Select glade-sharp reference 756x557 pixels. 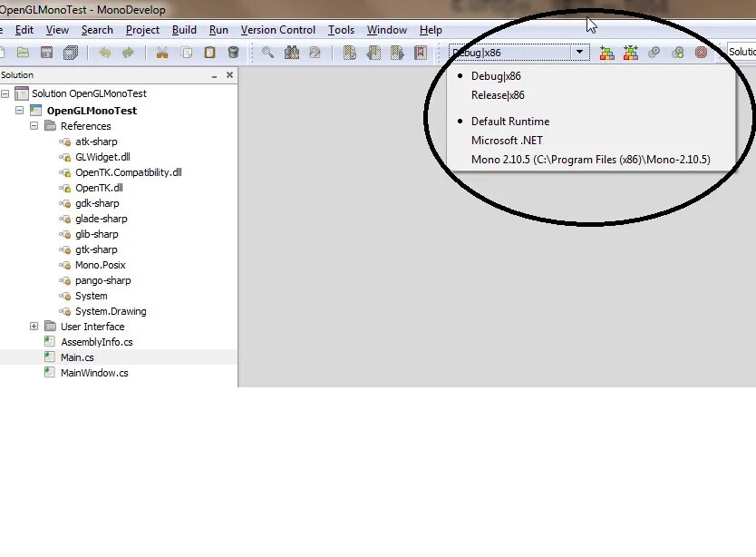[102, 219]
